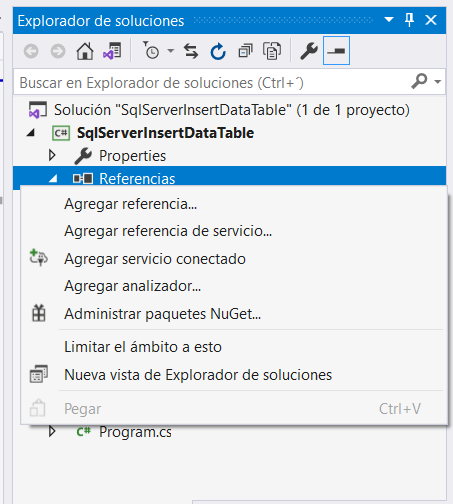Image resolution: width=453 pixels, height=504 pixels.
Task: Collapse the SqlServerInsertDataTable project node
Action: click(31, 133)
